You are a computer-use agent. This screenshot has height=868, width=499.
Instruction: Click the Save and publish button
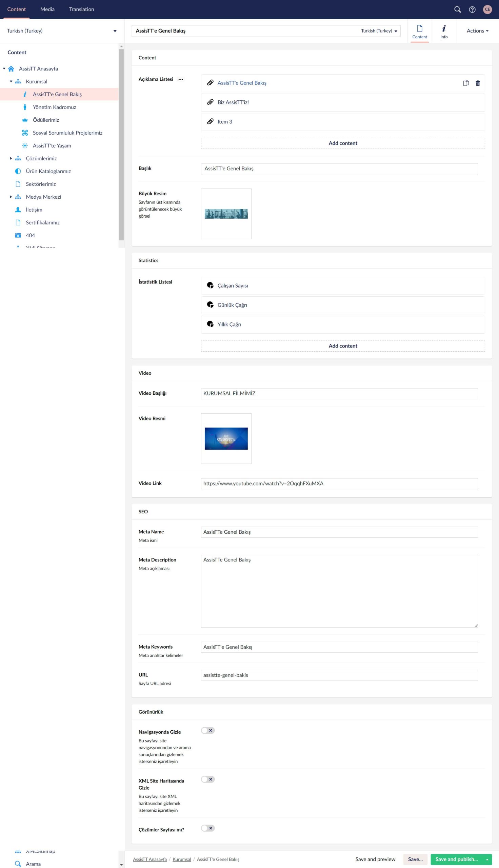pyautogui.click(x=456, y=859)
